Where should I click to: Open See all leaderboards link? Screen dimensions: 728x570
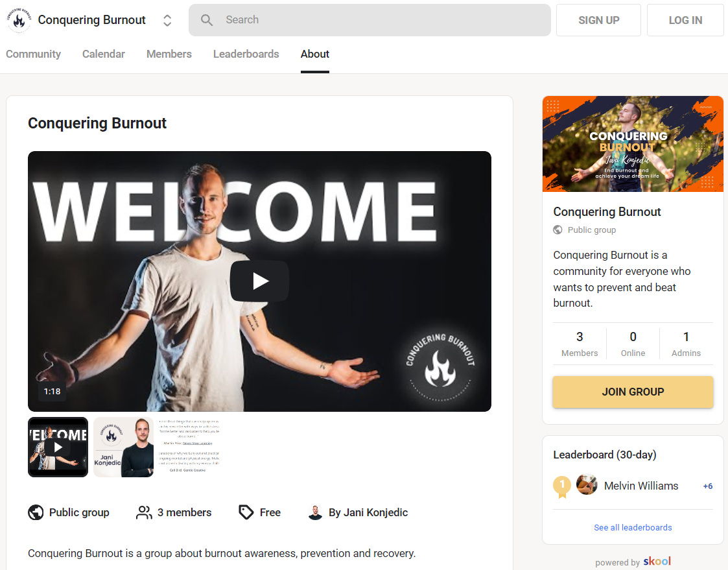tap(633, 527)
